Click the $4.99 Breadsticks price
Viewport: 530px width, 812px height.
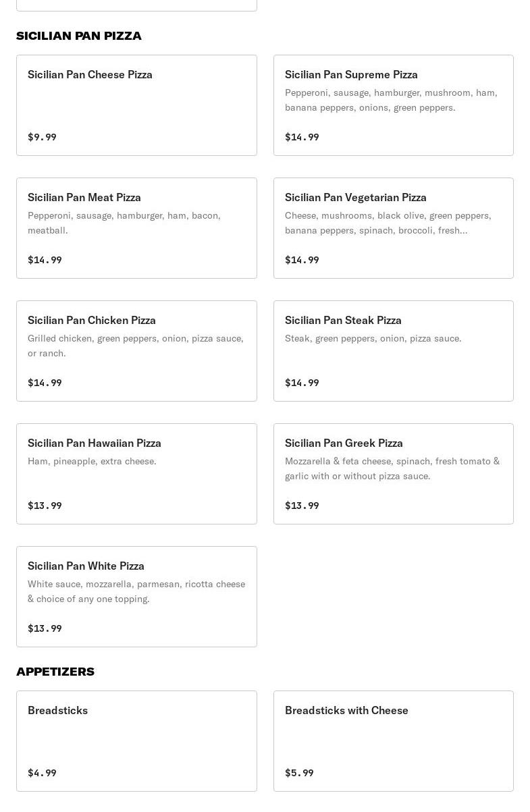(42, 773)
